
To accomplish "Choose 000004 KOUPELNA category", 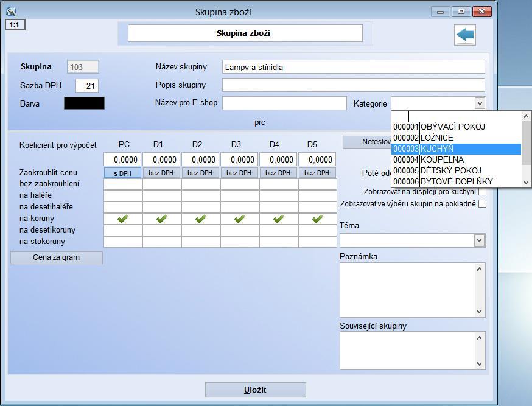I will pos(456,159).
